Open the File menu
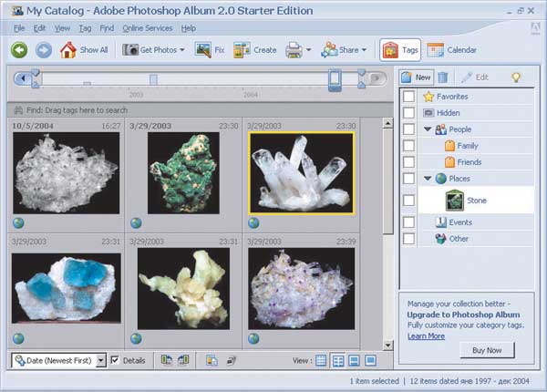Screen dimensions: 547x392 coord(19,28)
